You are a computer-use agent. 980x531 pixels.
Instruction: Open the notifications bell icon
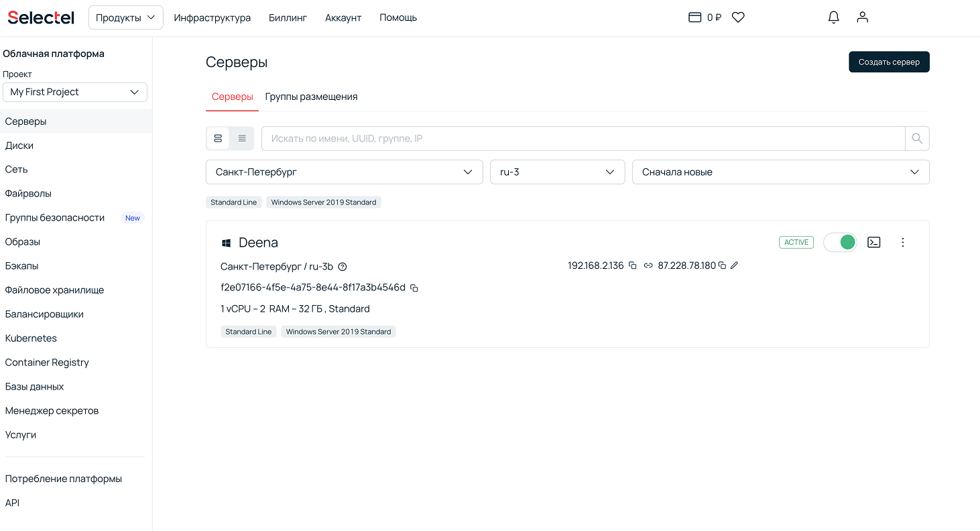click(x=833, y=17)
